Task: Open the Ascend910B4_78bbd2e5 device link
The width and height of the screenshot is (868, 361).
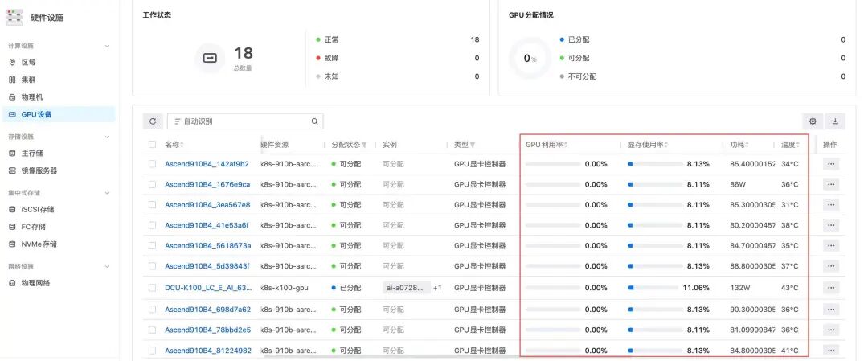Action: tap(207, 330)
